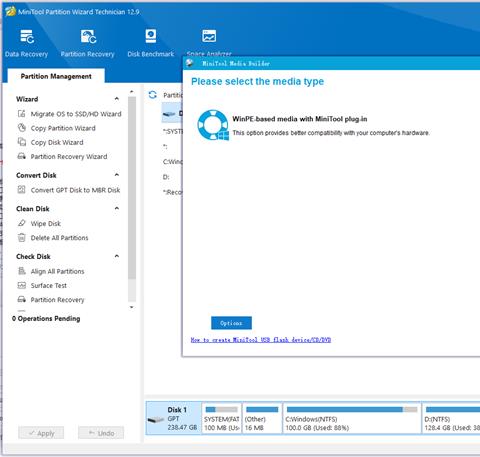Choose Delete All Partitions entry

tap(59, 238)
